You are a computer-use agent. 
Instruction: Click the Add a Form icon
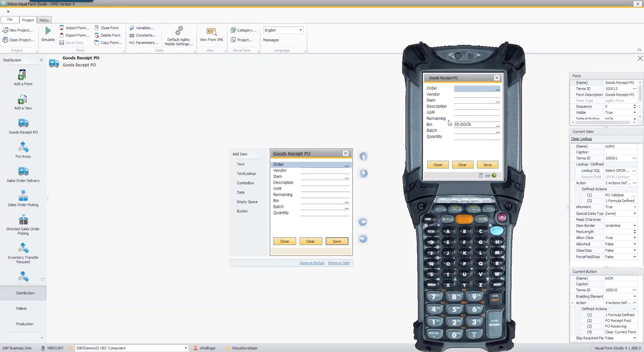point(22,75)
